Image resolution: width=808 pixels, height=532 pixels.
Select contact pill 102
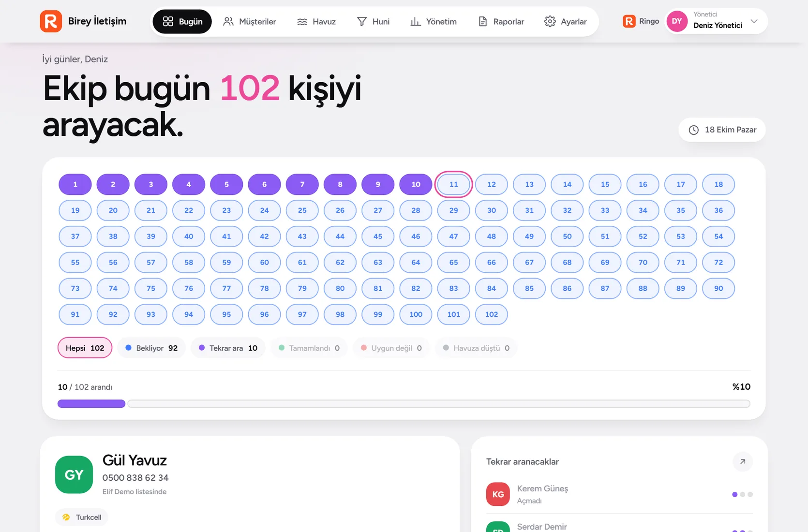pos(492,314)
